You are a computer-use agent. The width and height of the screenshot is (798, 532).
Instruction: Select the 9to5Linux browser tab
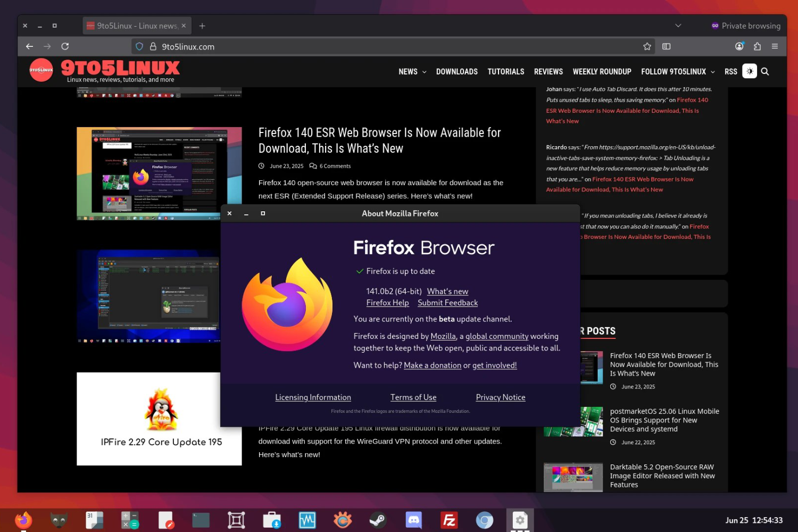click(136, 26)
